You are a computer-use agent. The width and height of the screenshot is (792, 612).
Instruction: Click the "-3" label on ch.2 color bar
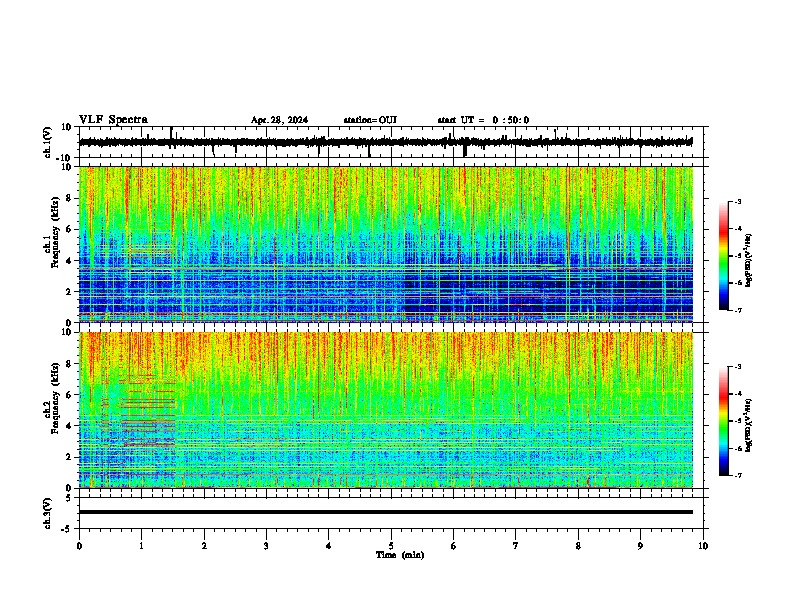[x=737, y=367]
